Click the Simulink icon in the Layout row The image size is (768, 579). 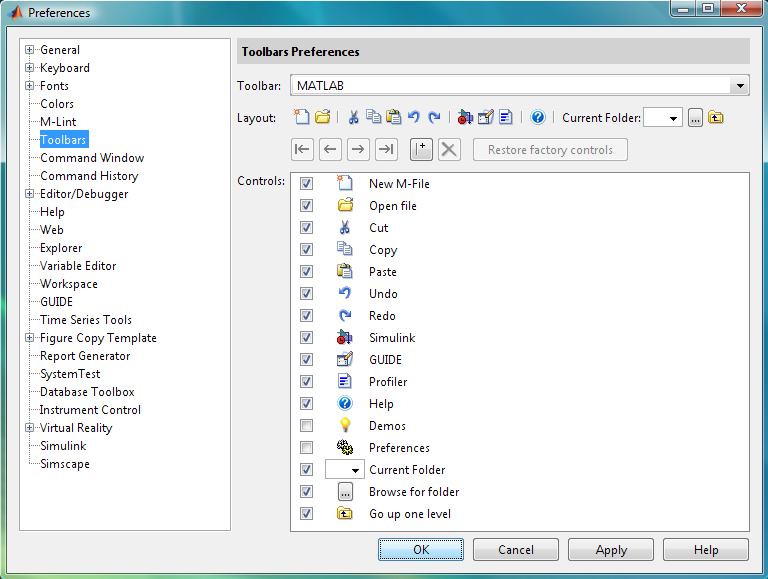point(465,118)
